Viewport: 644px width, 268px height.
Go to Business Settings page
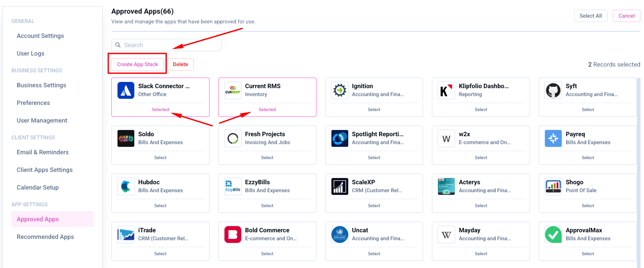pyautogui.click(x=41, y=85)
